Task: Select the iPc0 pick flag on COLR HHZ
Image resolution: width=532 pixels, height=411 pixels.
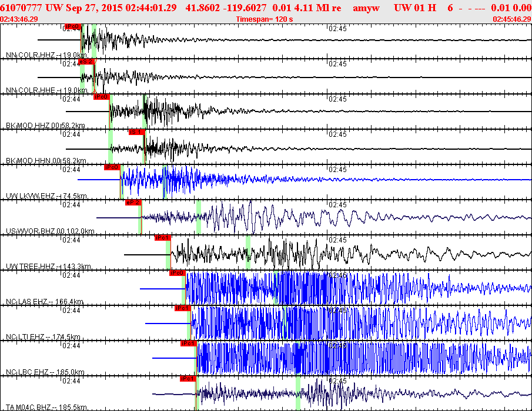Action: point(73,26)
